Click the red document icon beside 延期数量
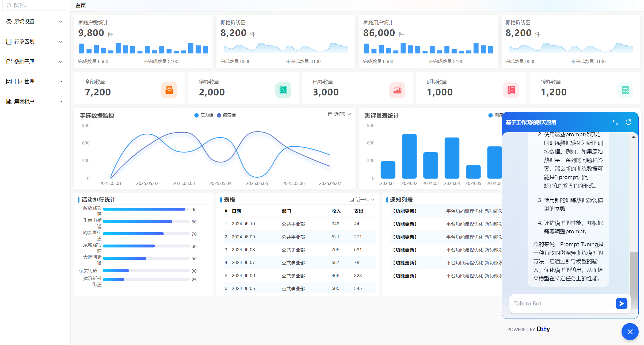This screenshot has height=345, width=644. click(x=511, y=90)
